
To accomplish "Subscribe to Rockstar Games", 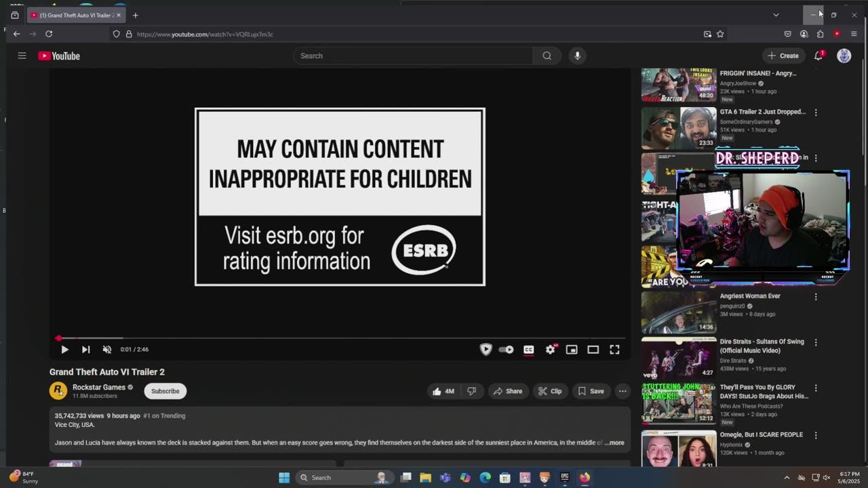I will [165, 391].
